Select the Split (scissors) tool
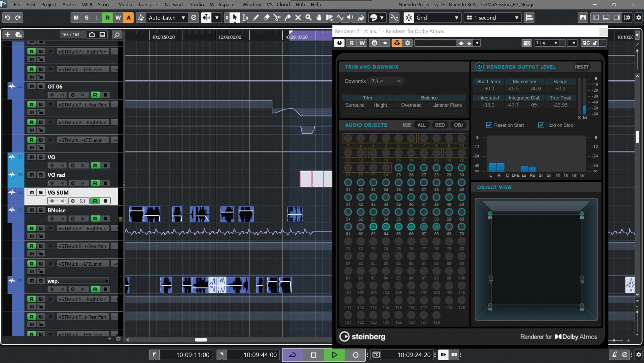644x363 pixels. click(277, 17)
